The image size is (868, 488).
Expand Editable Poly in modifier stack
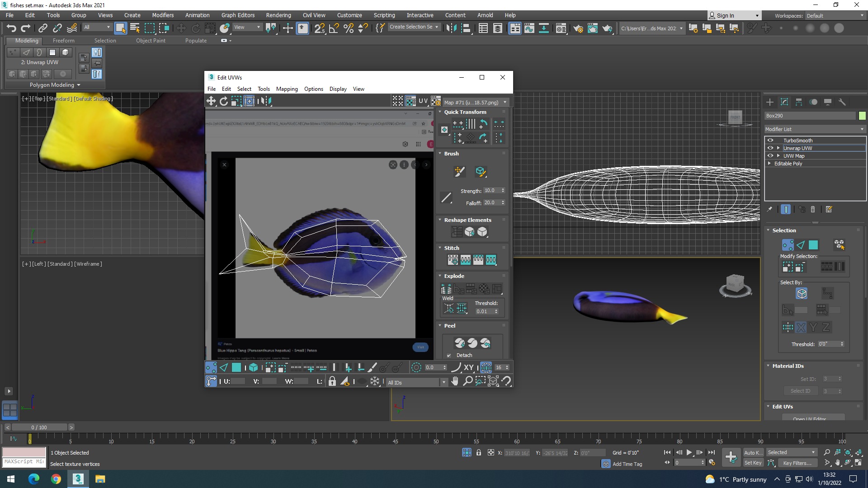click(769, 164)
